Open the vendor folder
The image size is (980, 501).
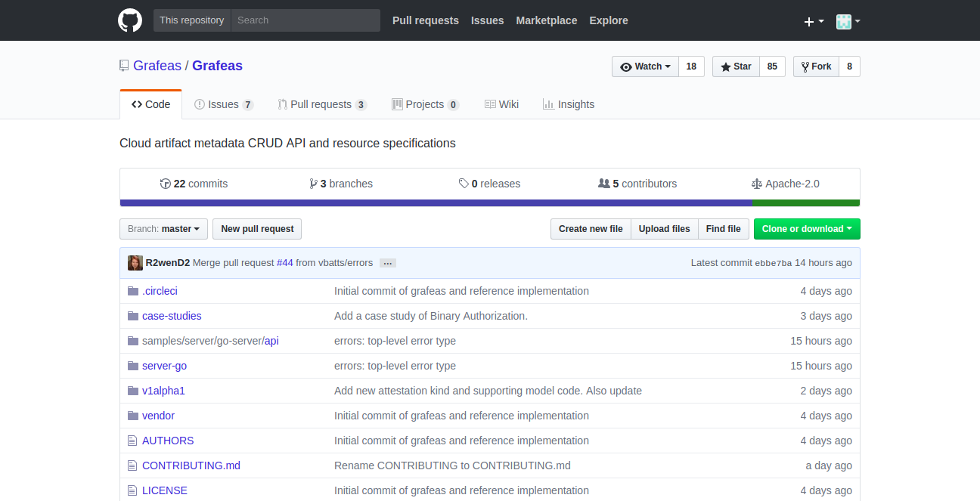pos(158,416)
